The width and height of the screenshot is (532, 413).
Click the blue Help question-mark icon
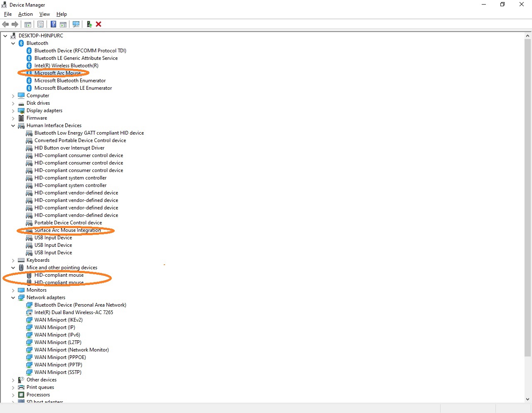point(54,24)
